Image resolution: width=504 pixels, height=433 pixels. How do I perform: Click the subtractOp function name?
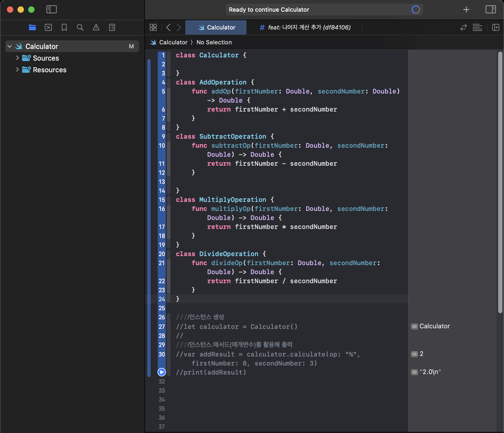pyautogui.click(x=231, y=146)
